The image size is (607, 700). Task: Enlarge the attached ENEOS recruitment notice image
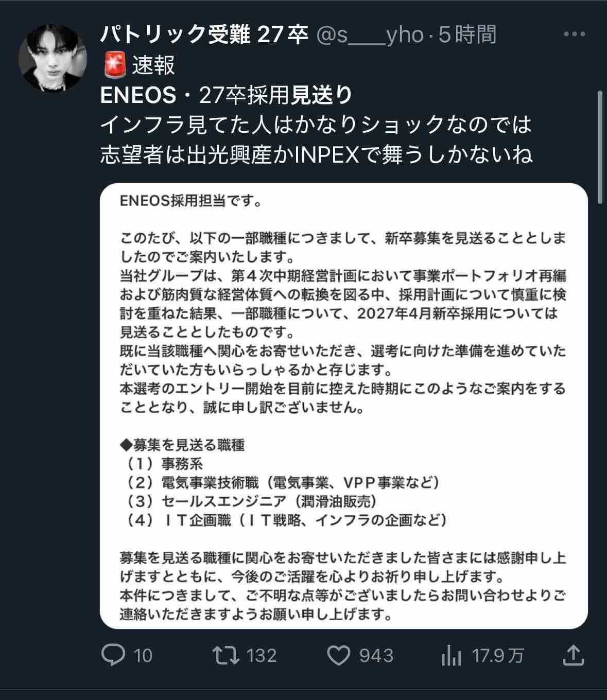(344, 406)
